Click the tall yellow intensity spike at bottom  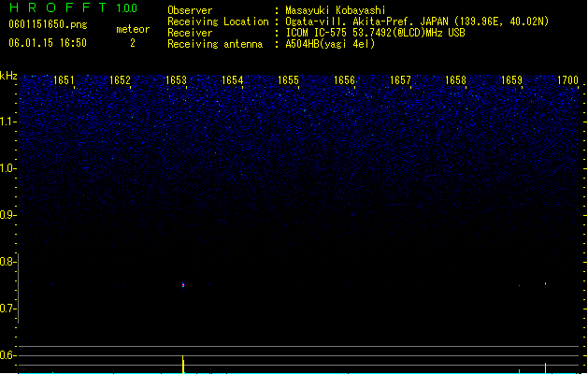point(183,365)
